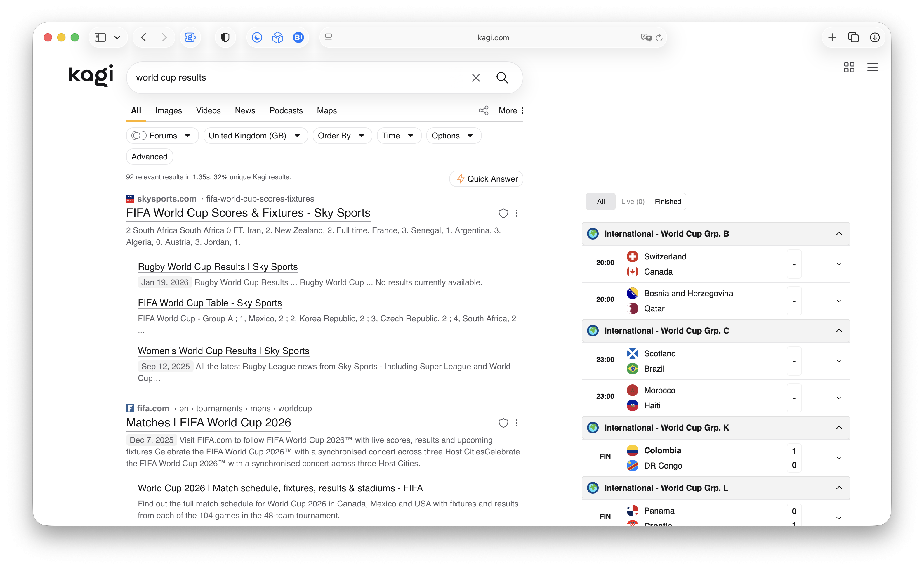Open the FIFA World Cup Table - Sky Sports link
This screenshot has height=569, width=924.
point(210,303)
